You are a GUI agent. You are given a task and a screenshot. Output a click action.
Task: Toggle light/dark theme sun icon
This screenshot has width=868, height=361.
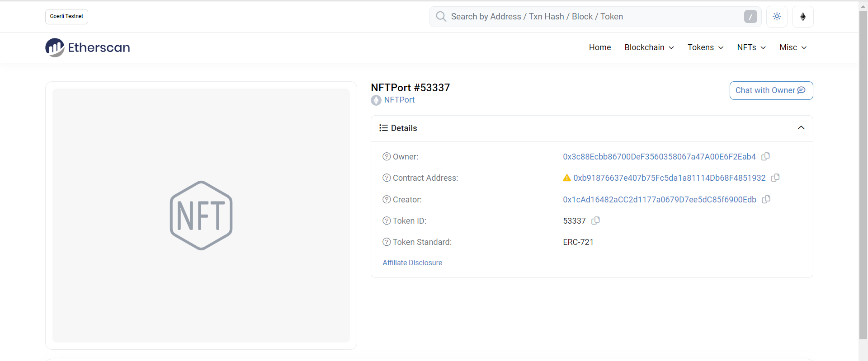pos(777,17)
